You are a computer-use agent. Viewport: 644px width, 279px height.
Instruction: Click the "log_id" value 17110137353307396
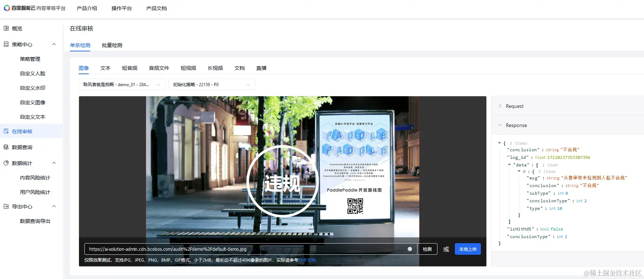click(569, 157)
